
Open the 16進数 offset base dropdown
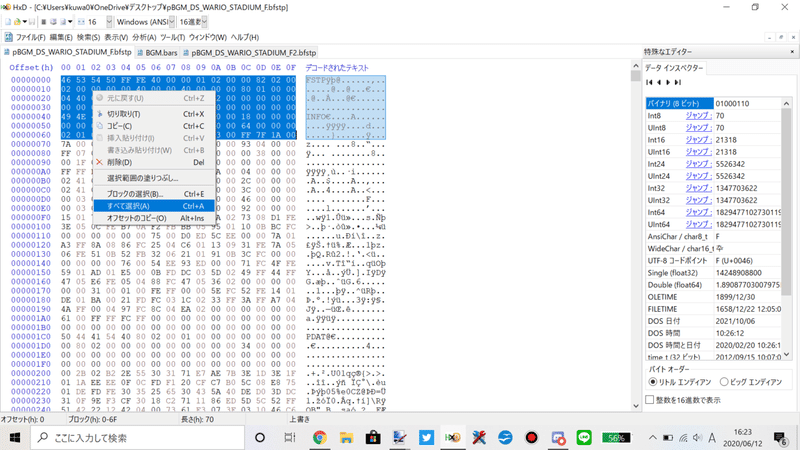click(x=204, y=22)
